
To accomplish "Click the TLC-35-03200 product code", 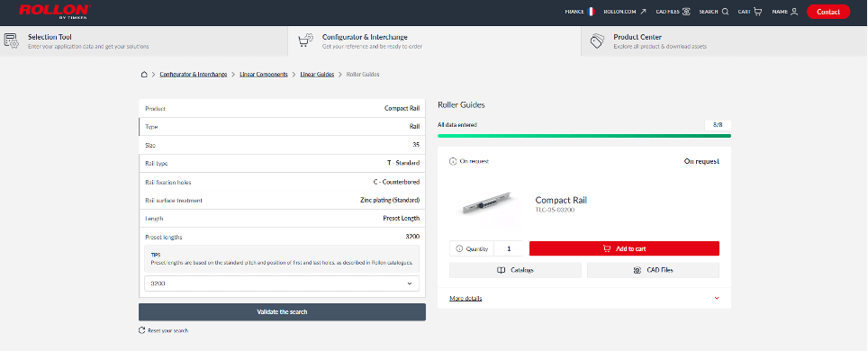I will tap(554, 211).
